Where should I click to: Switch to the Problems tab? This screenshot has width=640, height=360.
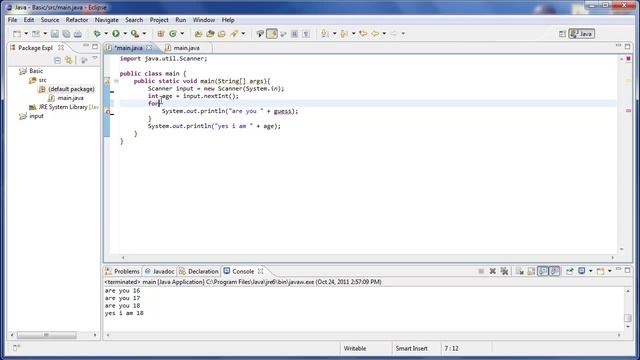point(122,271)
